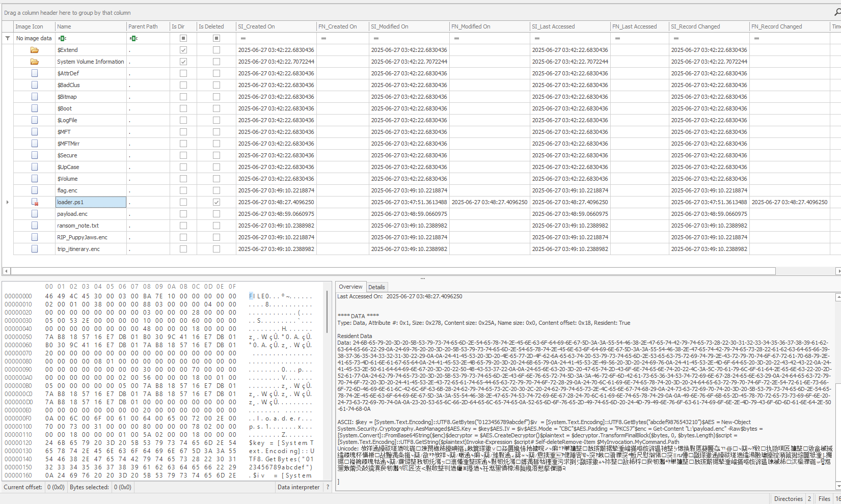Click the file icon next to $MFT
Viewport: 841px width, 504px height.
(35, 132)
